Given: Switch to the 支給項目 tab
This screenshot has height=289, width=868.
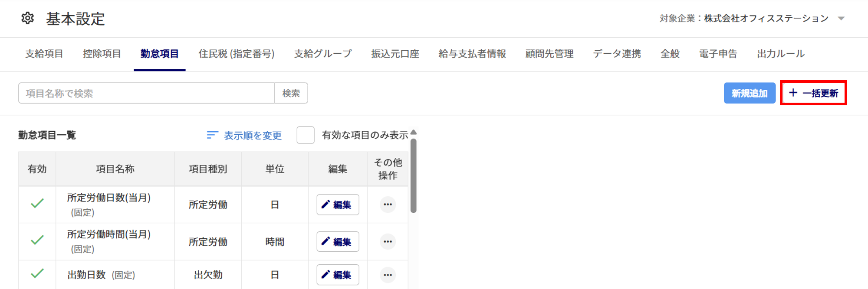Looking at the screenshot, I should pos(44,54).
